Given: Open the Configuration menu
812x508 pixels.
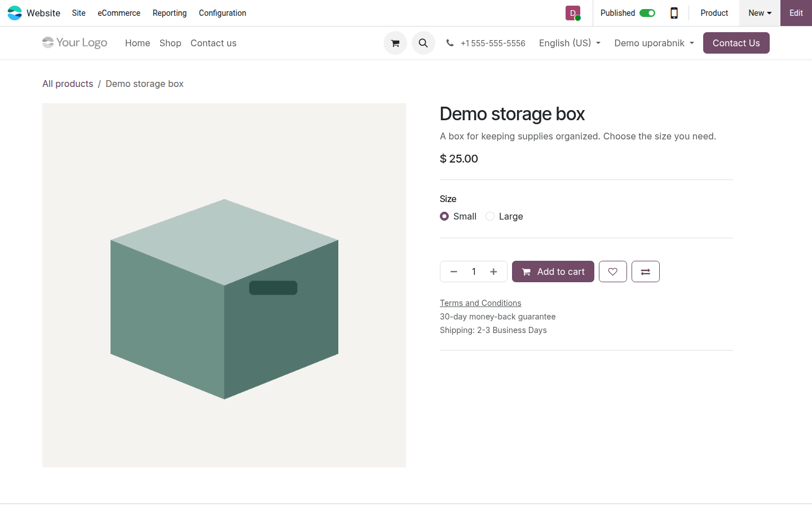Looking at the screenshot, I should click(223, 13).
